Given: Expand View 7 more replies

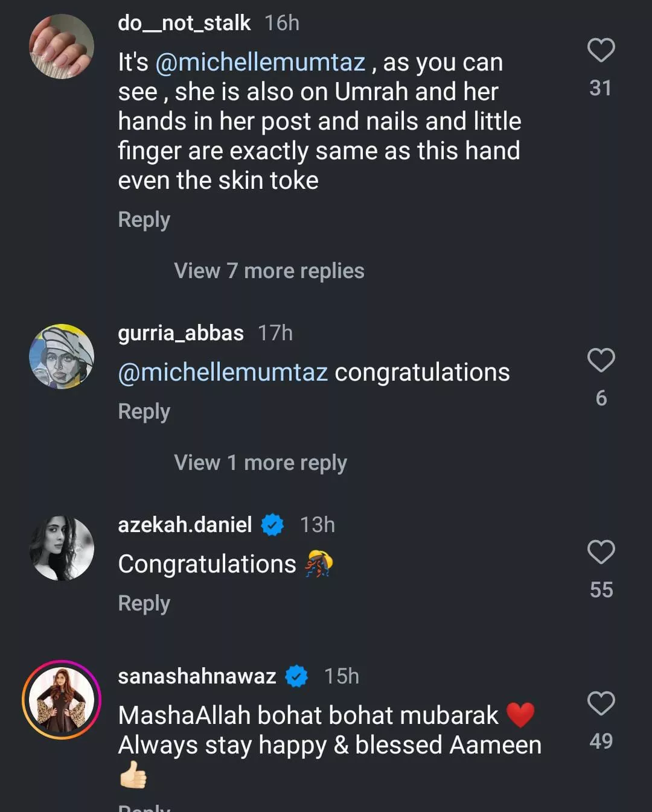Looking at the screenshot, I should coord(269,271).
